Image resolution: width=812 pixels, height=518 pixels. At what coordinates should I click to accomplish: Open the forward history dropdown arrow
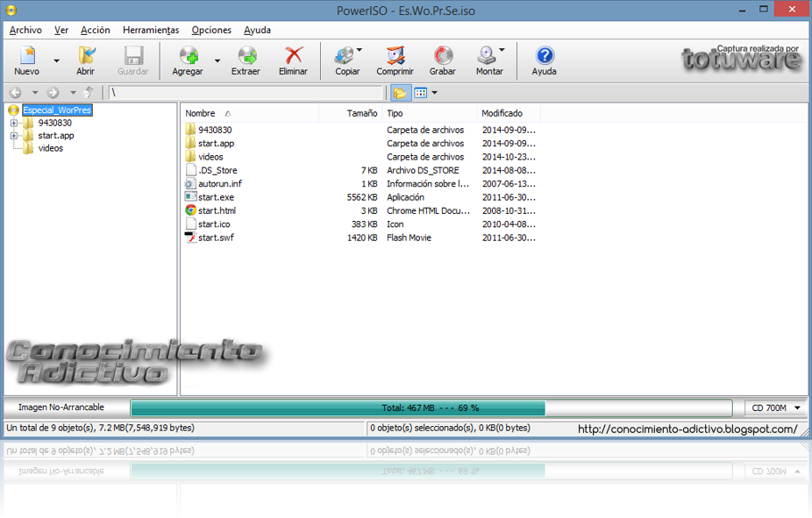point(73,93)
